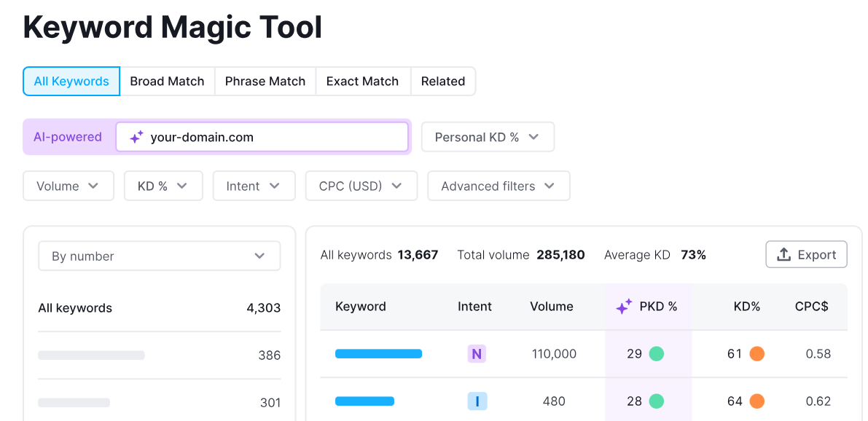868x421 pixels.
Task: Click the I intent badge
Action: 477,401
